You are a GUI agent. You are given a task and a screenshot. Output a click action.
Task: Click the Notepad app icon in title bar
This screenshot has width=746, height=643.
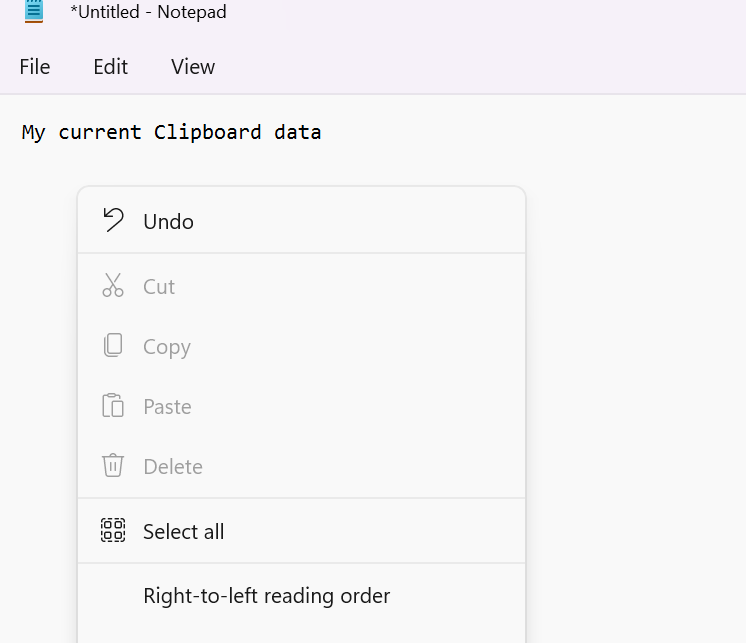pos(34,11)
